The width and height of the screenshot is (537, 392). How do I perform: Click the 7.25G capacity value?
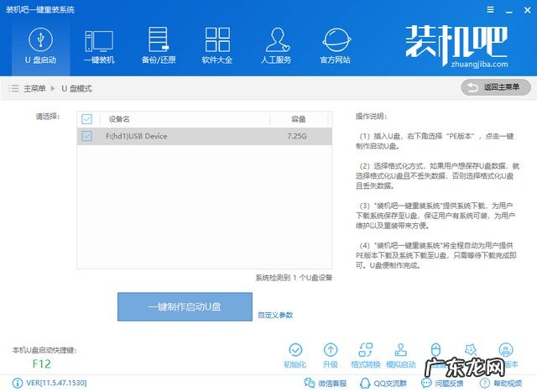(297, 136)
